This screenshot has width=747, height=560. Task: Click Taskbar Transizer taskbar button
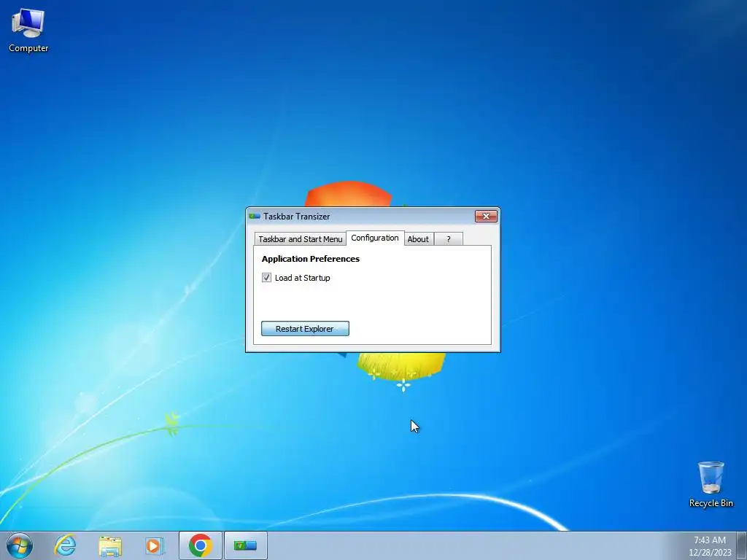[x=246, y=545]
